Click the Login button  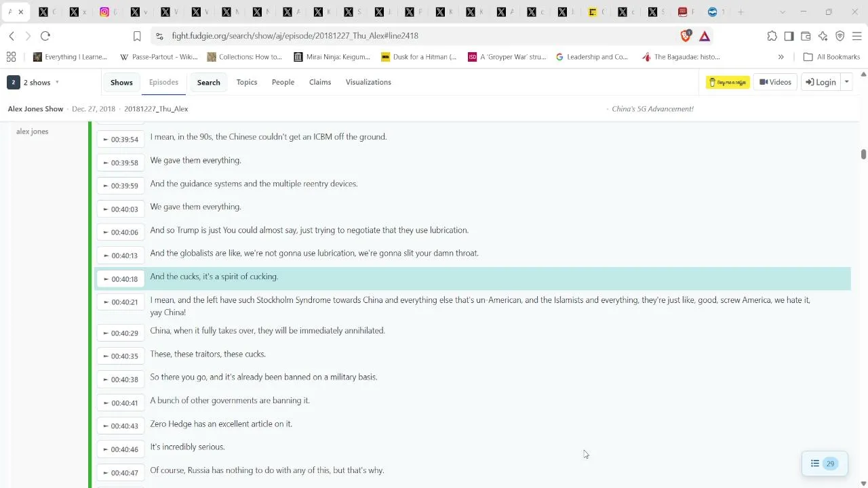point(821,82)
